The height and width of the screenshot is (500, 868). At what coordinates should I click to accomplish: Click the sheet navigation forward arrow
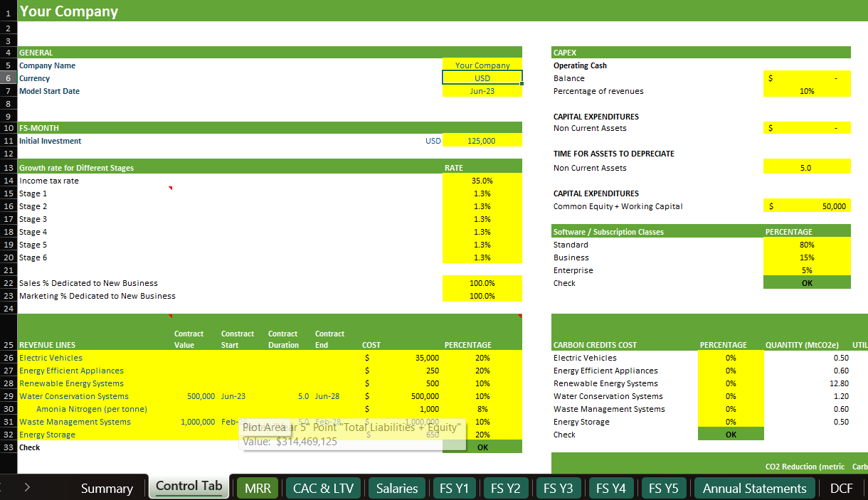coord(27,489)
